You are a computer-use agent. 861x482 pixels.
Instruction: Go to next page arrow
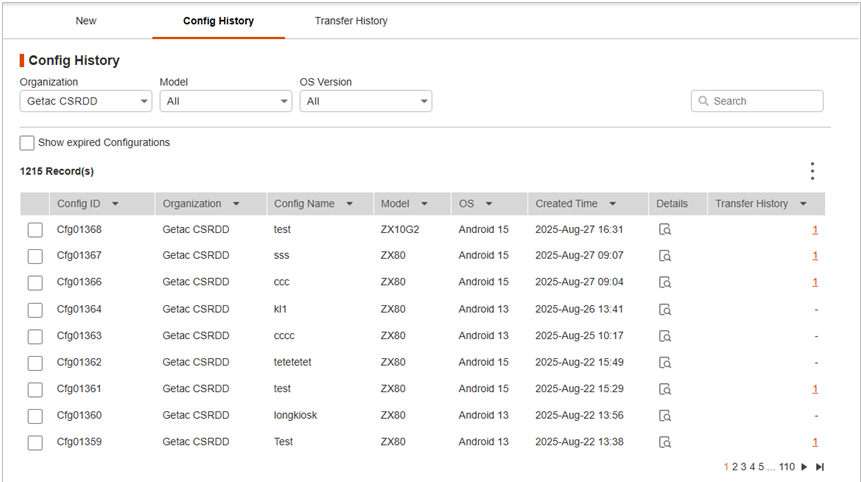[x=804, y=467]
